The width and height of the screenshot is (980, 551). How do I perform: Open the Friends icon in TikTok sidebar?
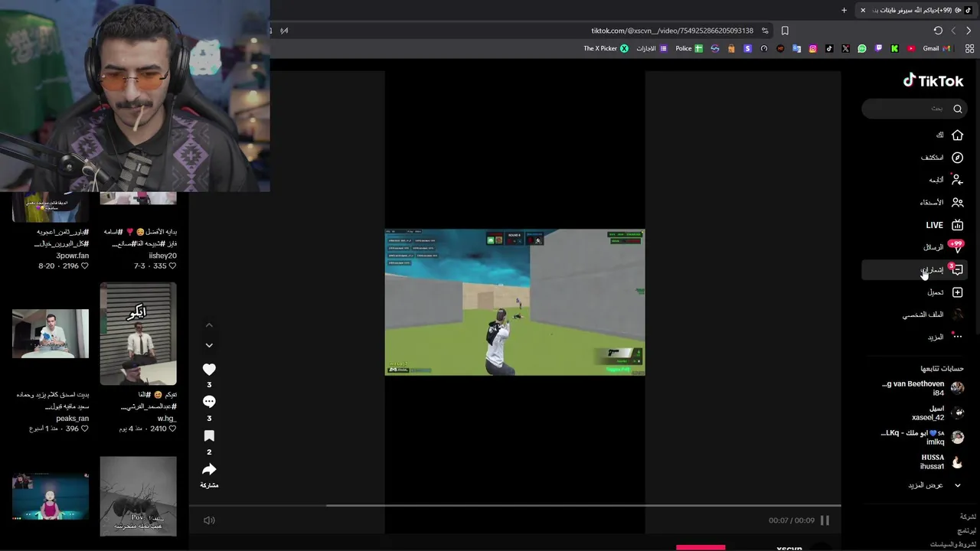pyautogui.click(x=957, y=203)
